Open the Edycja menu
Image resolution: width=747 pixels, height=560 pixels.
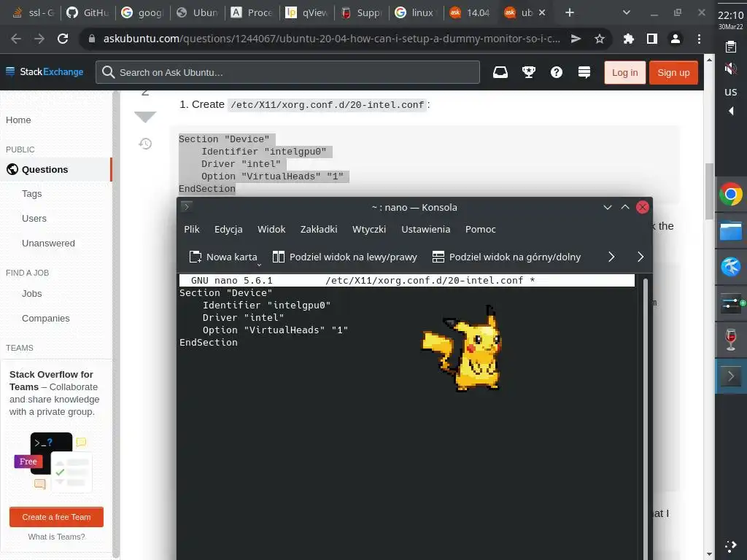click(228, 229)
